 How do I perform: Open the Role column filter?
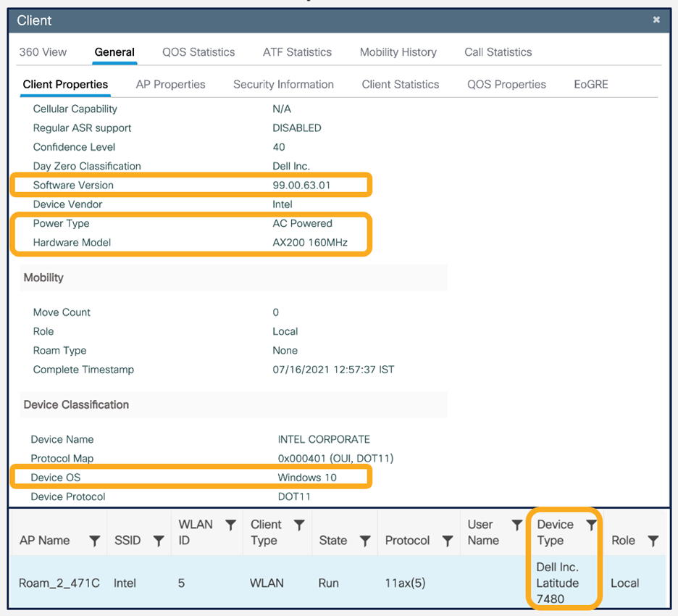point(654,541)
